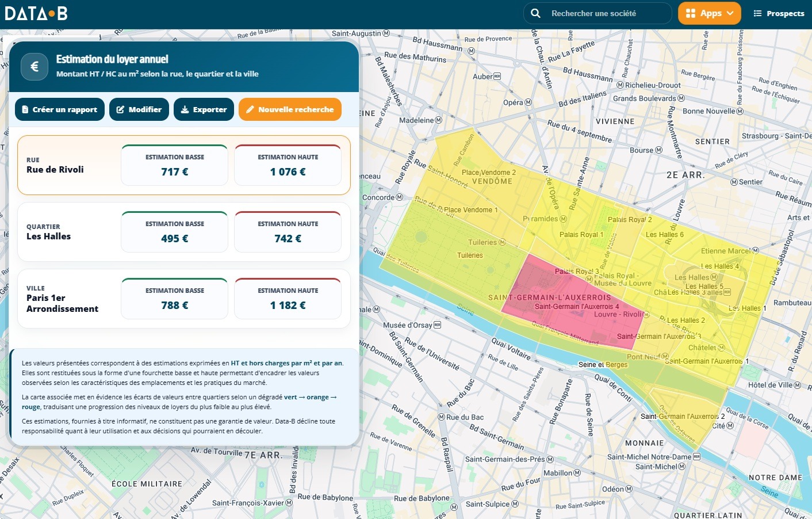Click the 1 076 € high estimate
The height and width of the screenshot is (519, 812).
288,171
